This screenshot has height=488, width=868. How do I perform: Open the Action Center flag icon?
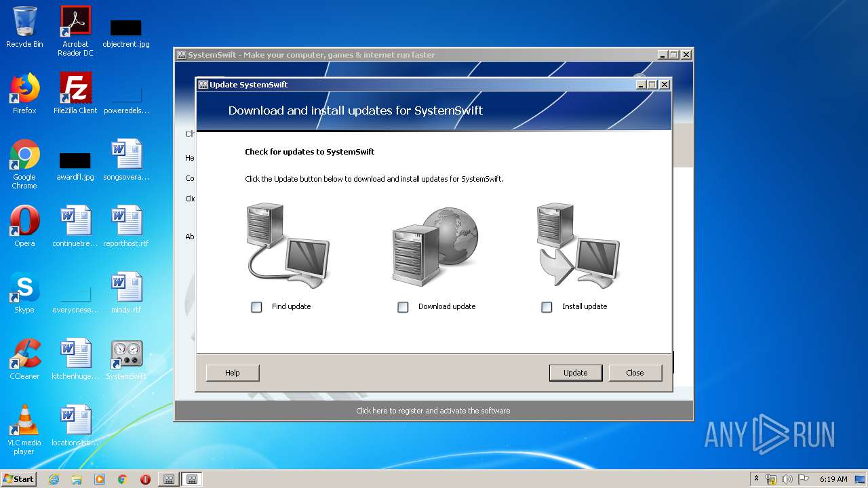(x=804, y=479)
